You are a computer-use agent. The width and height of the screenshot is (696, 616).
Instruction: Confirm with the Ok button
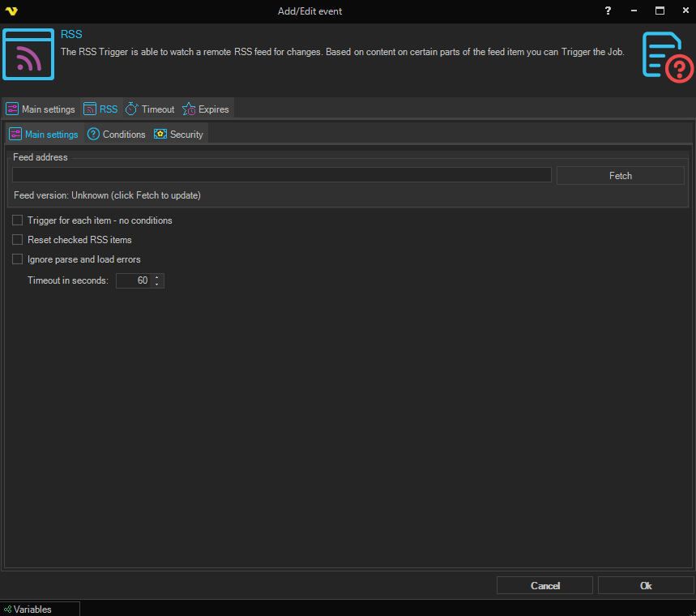click(x=645, y=585)
